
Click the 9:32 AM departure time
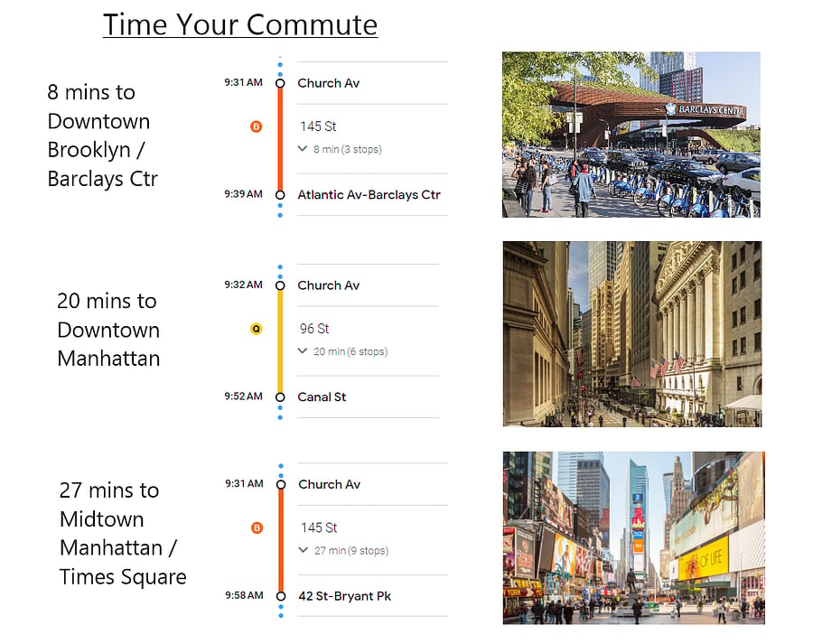coord(243,285)
